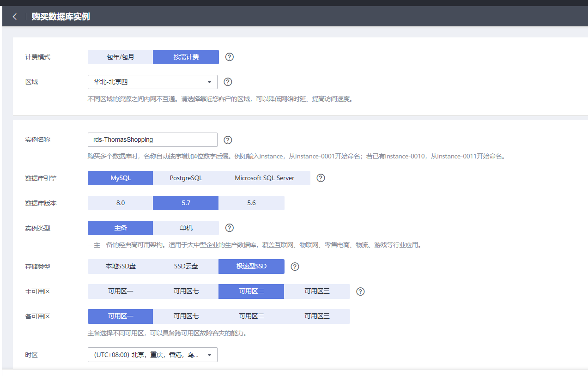Select database version 5.7
Screen dimensions: 588x376
(x=186, y=203)
